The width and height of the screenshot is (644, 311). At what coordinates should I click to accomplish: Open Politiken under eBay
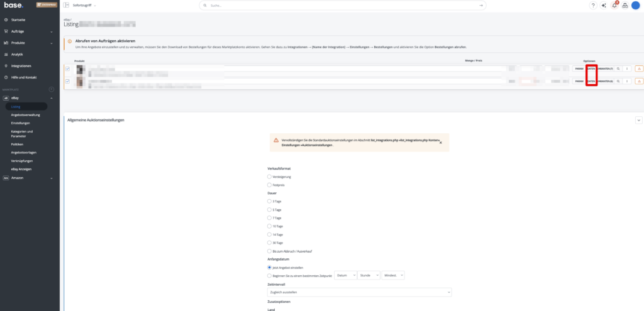coord(17,145)
